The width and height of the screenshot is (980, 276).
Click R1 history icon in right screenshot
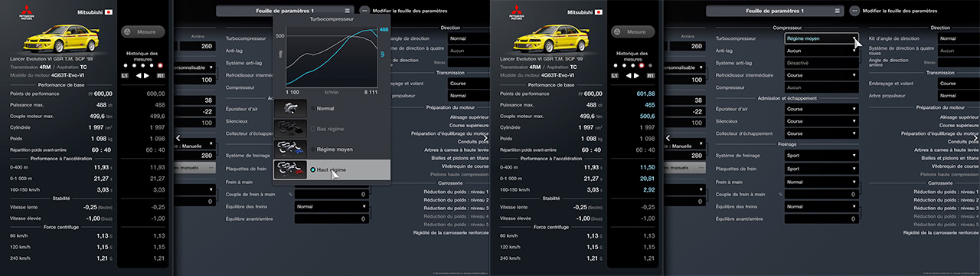(651, 76)
